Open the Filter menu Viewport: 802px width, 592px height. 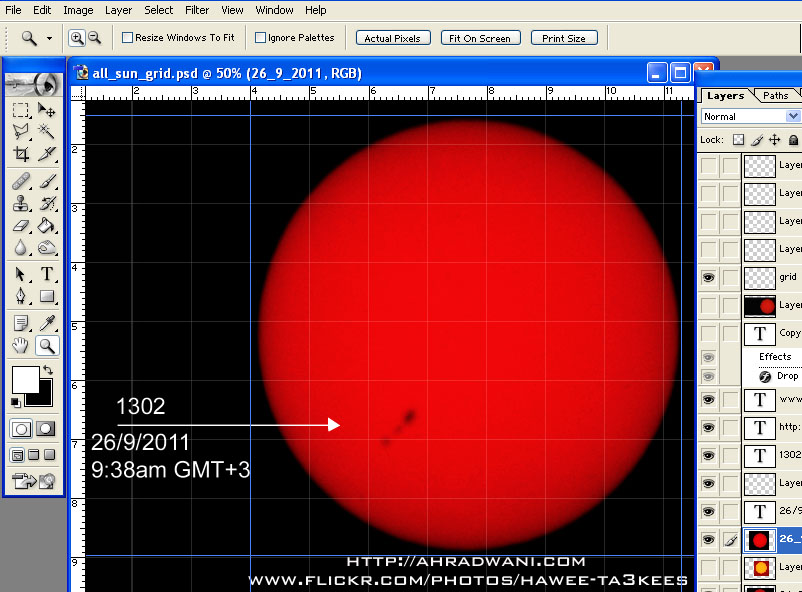[x=197, y=10]
